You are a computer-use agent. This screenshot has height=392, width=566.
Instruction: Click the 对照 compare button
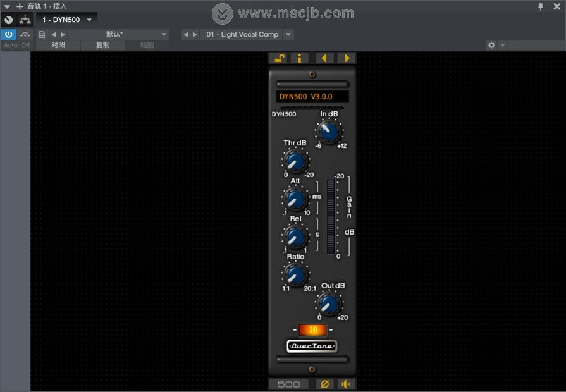pyautogui.click(x=58, y=46)
